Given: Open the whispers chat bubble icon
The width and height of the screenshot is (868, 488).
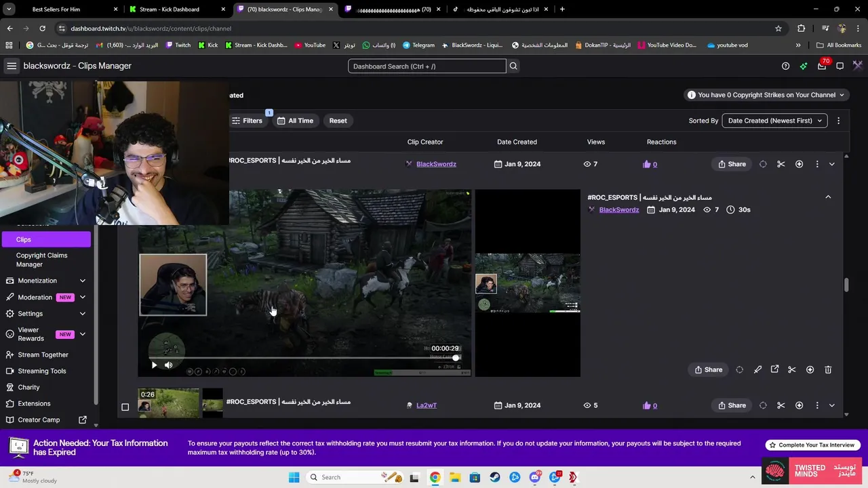Looking at the screenshot, I should click(840, 66).
